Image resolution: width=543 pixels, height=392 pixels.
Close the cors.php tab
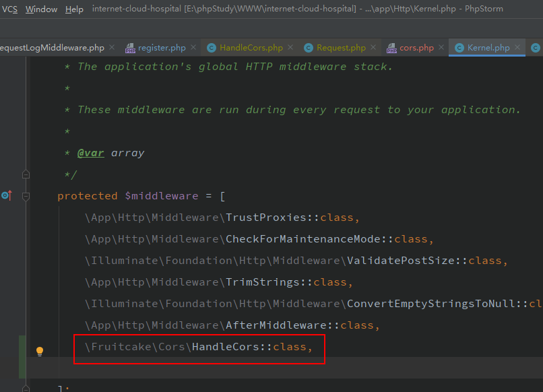pyautogui.click(x=441, y=47)
